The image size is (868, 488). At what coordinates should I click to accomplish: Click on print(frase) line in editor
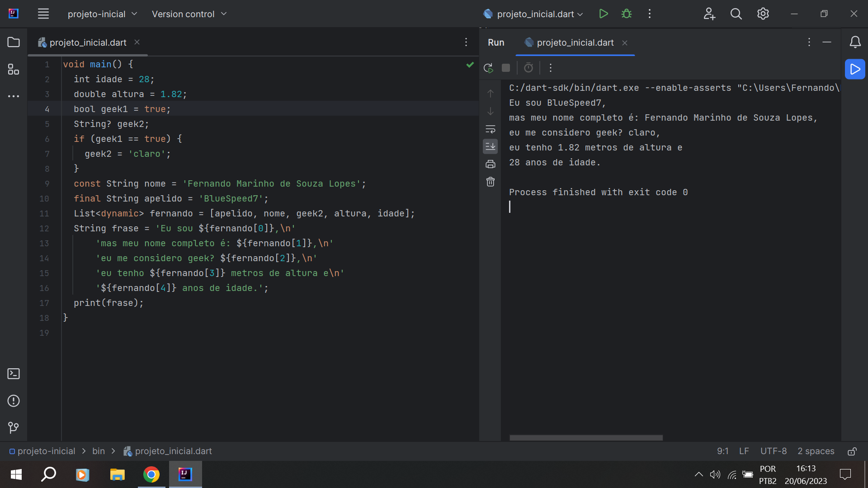[109, 303]
